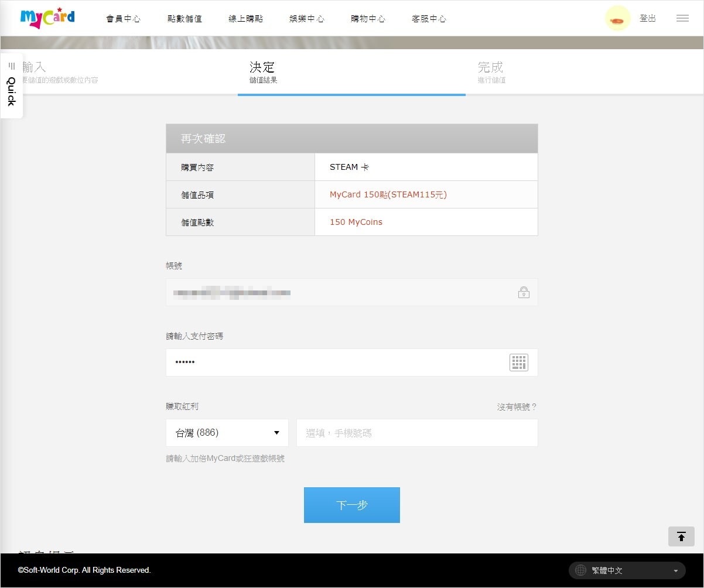Click the lock icon in account field
This screenshot has width=704, height=588.
coord(524,292)
